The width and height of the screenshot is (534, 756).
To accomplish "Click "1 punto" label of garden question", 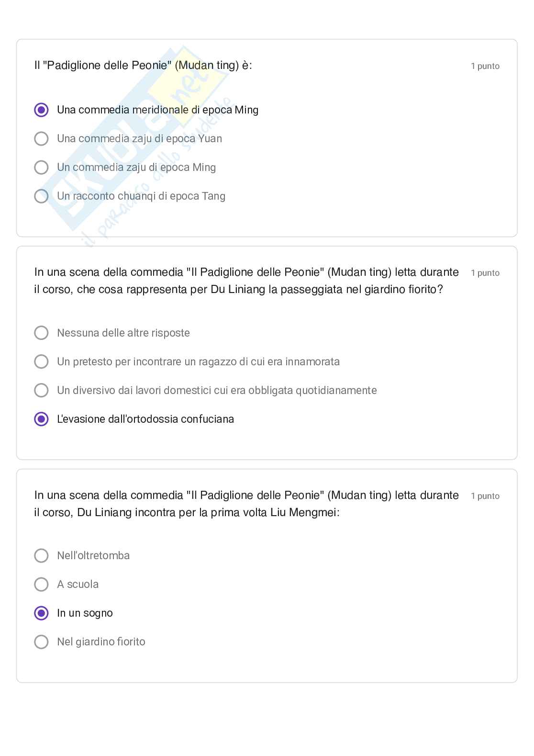I will pos(485,273).
